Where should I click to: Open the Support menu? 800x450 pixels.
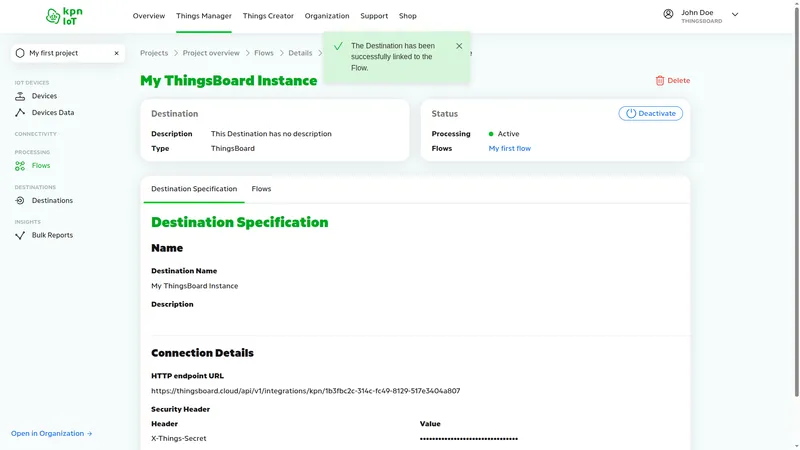pos(374,16)
